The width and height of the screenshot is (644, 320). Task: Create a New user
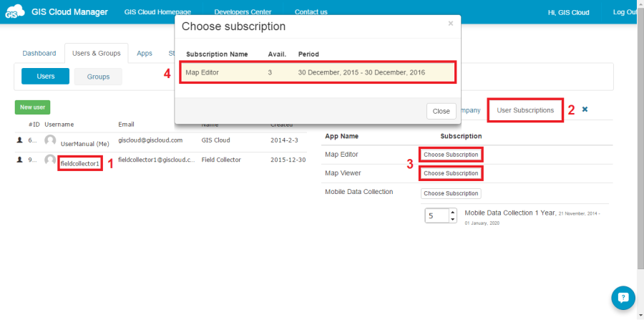click(x=32, y=107)
